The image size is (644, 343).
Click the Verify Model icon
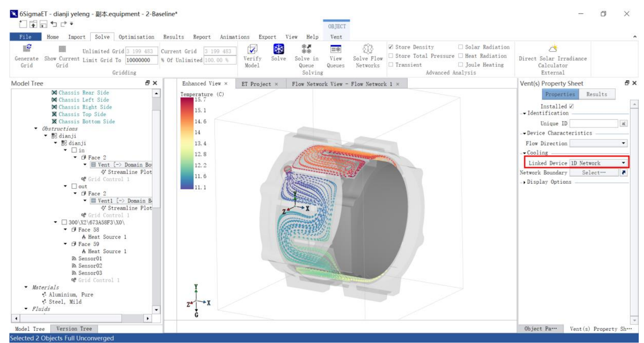click(252, 49)
